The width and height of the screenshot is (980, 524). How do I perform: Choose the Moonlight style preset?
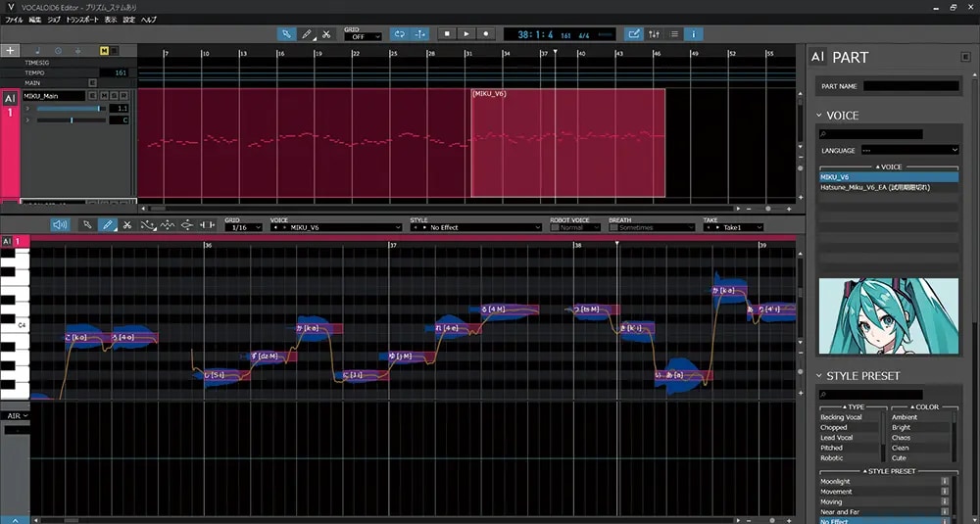[836, 481]
